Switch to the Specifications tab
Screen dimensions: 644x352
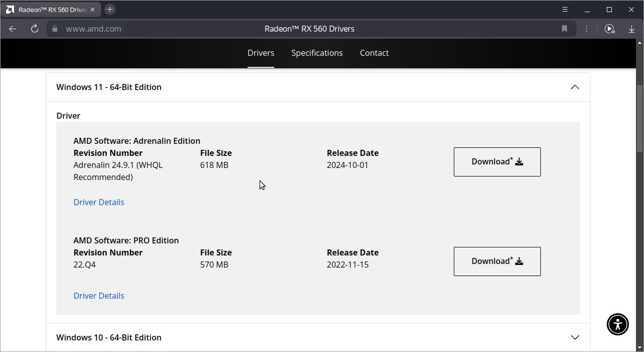coord(317,53)
